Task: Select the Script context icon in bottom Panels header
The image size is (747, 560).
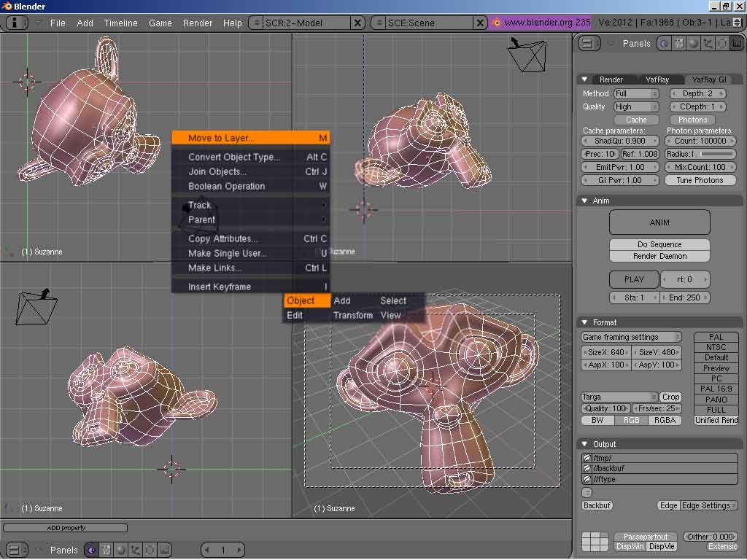Action: (x=106, y=550)
